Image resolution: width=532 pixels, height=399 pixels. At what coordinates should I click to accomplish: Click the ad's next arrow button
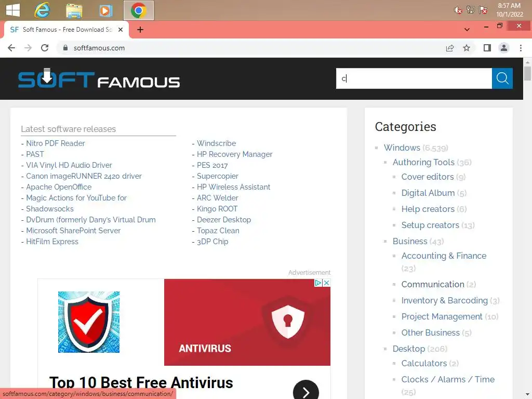[x=305, y=392]
